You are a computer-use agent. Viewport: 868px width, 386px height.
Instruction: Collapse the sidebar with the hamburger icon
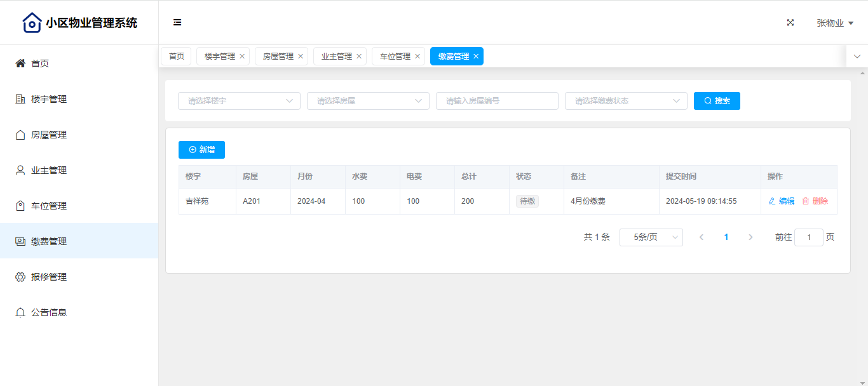[177, 22]
